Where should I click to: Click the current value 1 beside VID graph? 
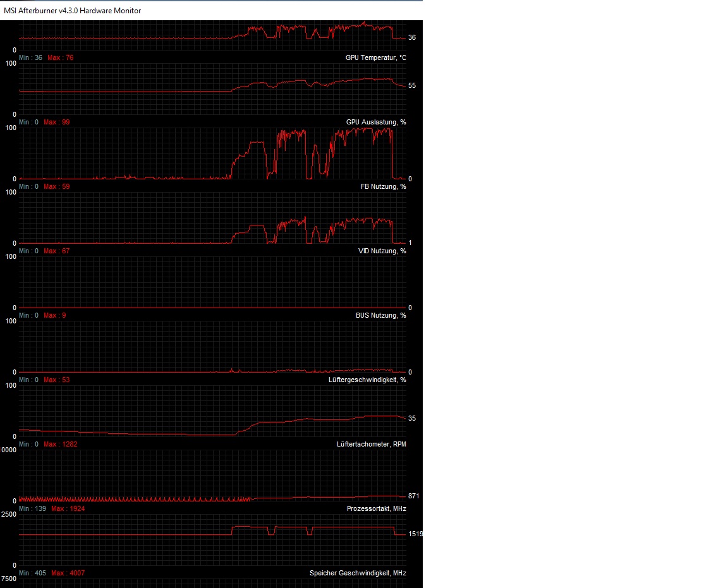tap(410, 243)
